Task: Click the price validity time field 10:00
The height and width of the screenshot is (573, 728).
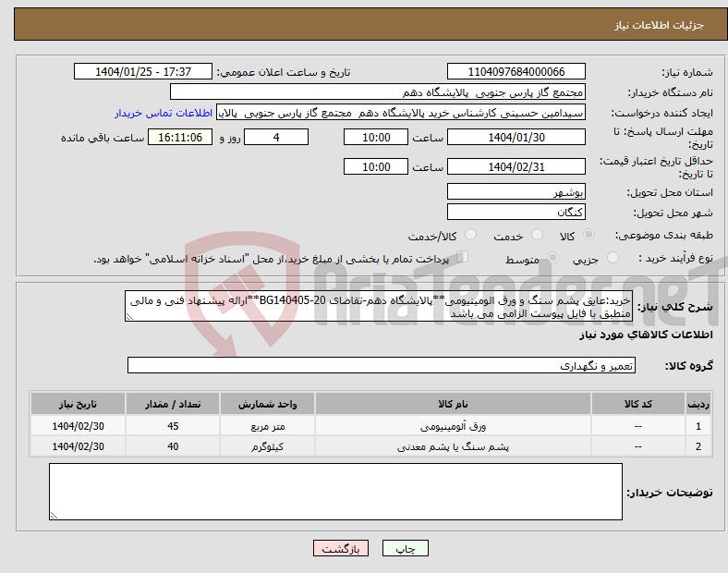Action: (x=376, y=166)
